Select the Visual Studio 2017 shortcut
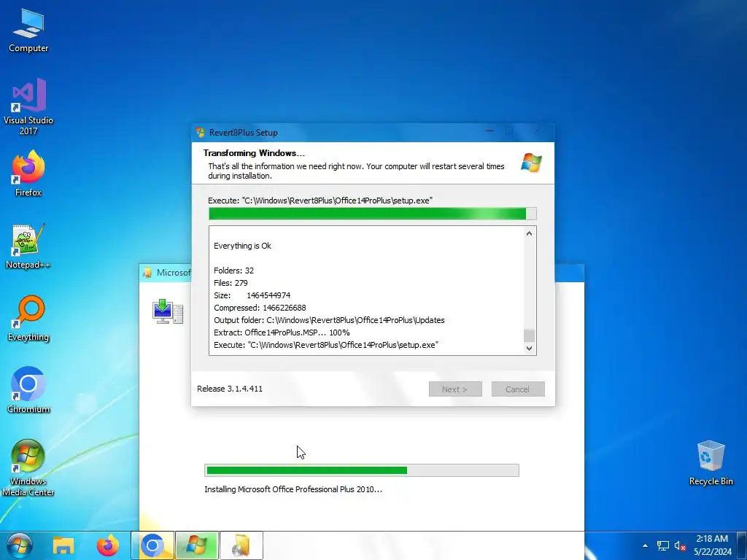Image resolution: width=747 pixels, height=560 pixels. [28, 106]
